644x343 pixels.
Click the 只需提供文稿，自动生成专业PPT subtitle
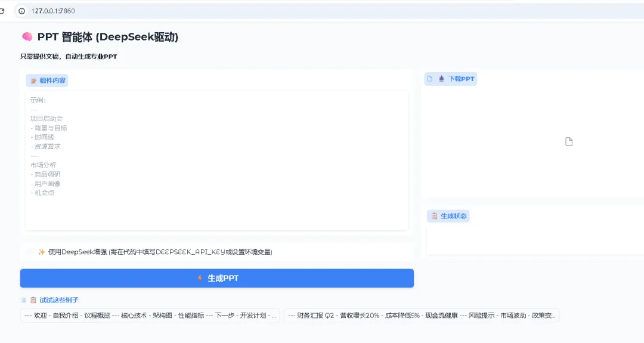click(x=69, y=56)
